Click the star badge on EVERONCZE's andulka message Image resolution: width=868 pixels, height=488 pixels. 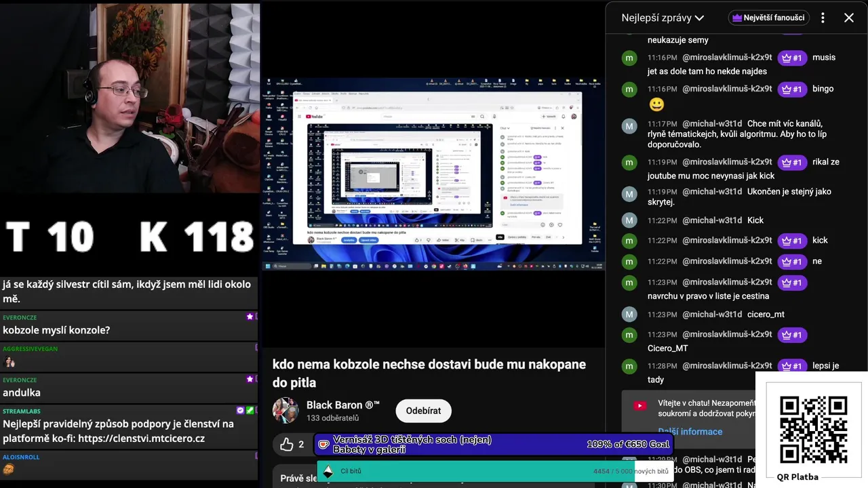point(250,379)
